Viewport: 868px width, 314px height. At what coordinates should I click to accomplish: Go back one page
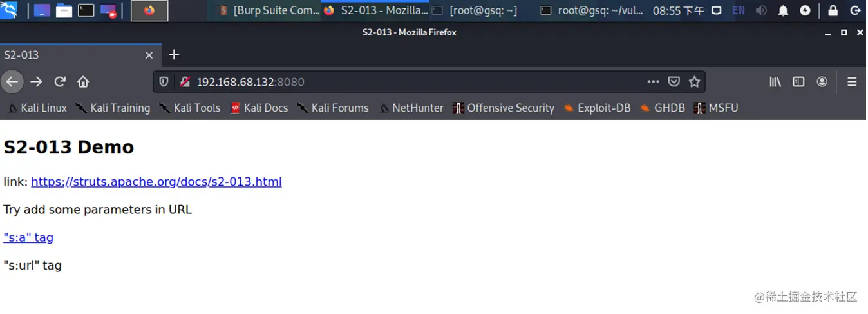(12, 82)
